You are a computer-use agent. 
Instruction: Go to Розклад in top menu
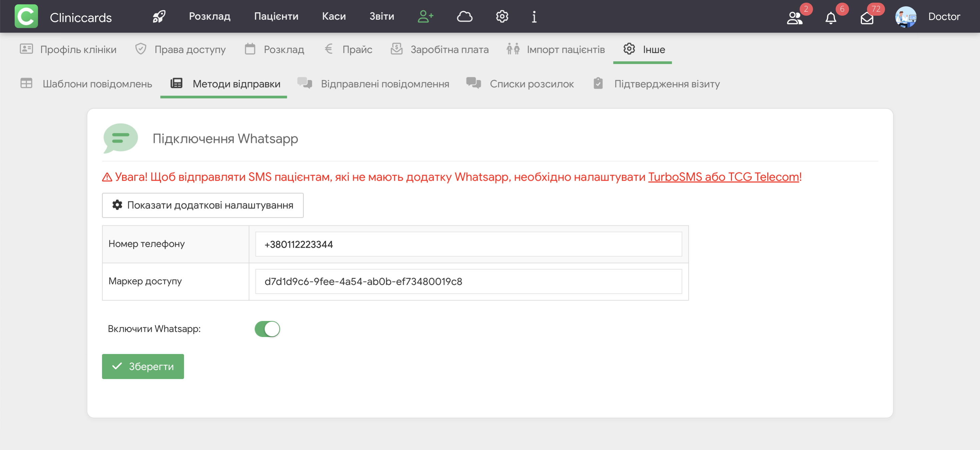[210, 16]
